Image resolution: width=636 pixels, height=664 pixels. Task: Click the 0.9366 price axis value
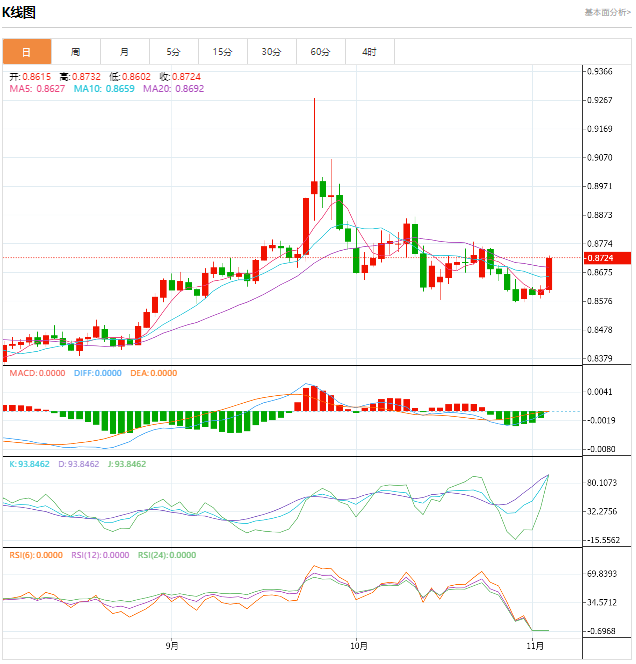[600, 72]
